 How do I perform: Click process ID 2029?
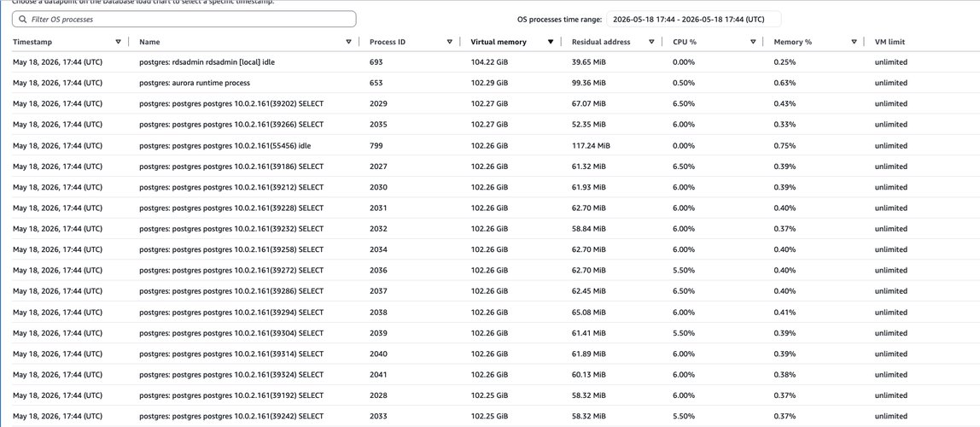coord(378,104)
